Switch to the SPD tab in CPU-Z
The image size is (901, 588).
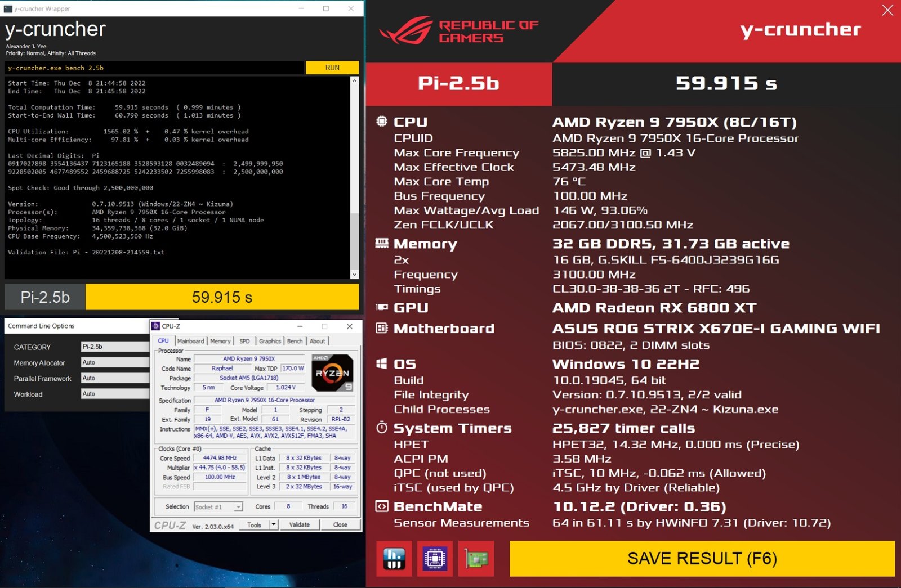[x=244, y=341]
